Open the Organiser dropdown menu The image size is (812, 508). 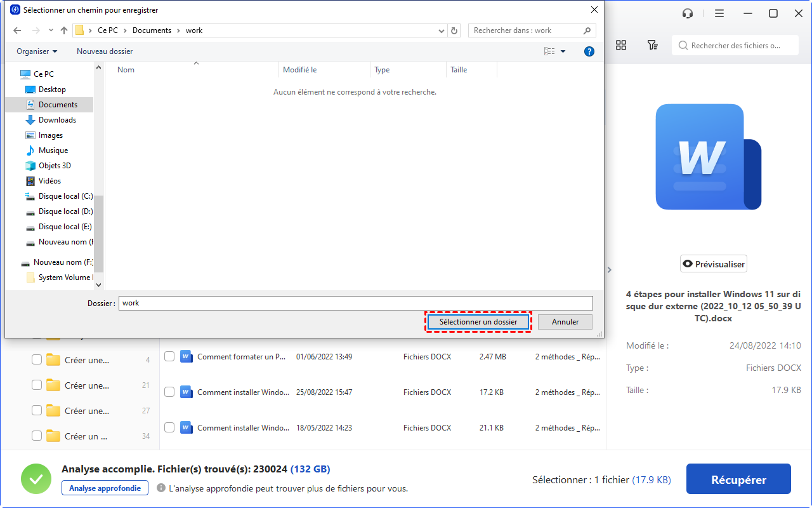coord(37,51)
